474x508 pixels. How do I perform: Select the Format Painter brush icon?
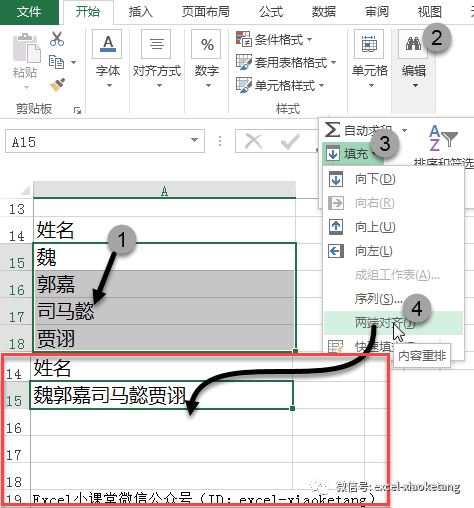coord(57,85)
